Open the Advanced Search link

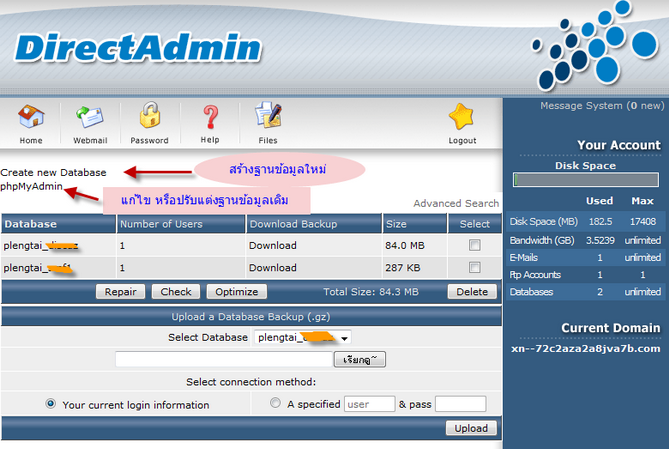456,203
